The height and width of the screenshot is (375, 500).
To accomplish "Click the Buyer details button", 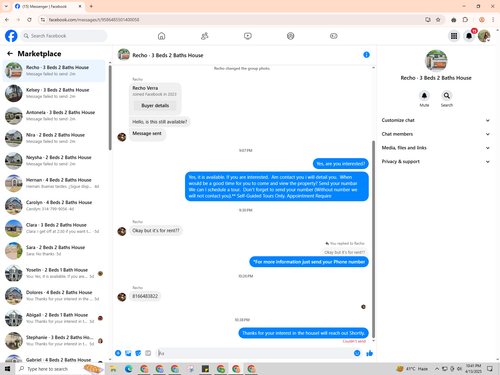I will point(155,105).
